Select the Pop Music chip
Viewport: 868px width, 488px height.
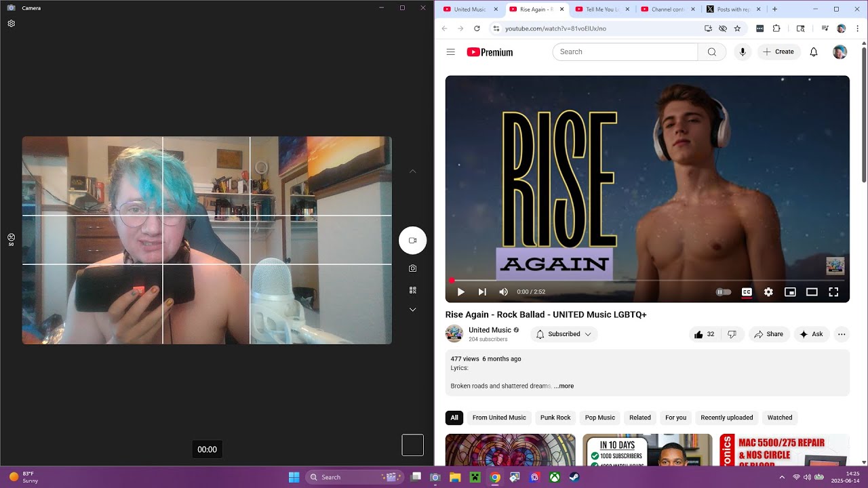pyautogui.click(x=600, y=418)
